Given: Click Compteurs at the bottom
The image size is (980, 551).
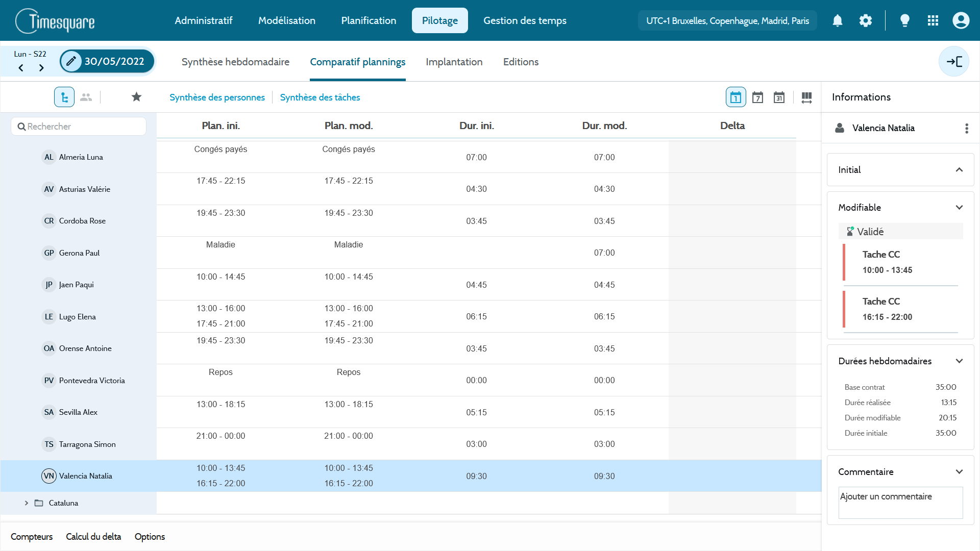Looking at the screenshot, I should pyautogui.click(x=32, y=537).
